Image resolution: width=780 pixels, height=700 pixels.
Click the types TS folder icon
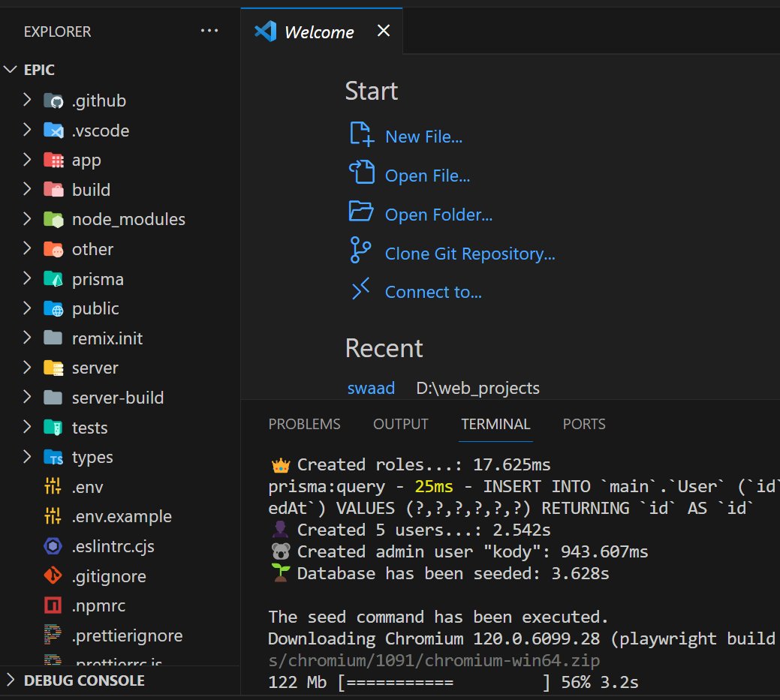53,457
